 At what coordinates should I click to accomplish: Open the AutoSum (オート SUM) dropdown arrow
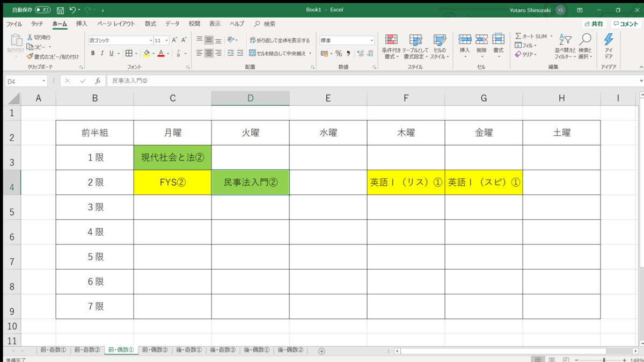coord(551,36)
